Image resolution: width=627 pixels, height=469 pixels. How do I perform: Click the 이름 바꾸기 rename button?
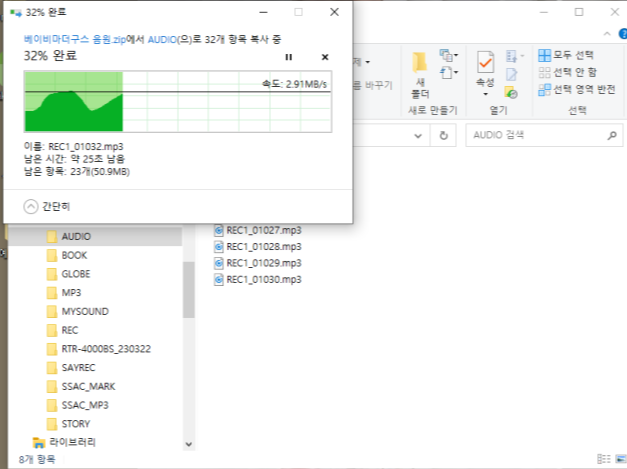click(373, 85)
